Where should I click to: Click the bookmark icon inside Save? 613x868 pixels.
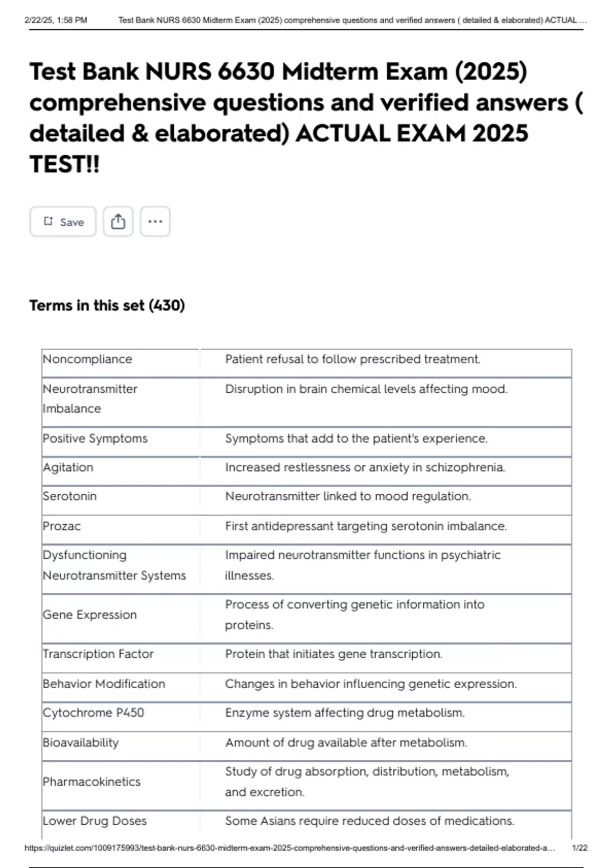[x=48, y=221]
